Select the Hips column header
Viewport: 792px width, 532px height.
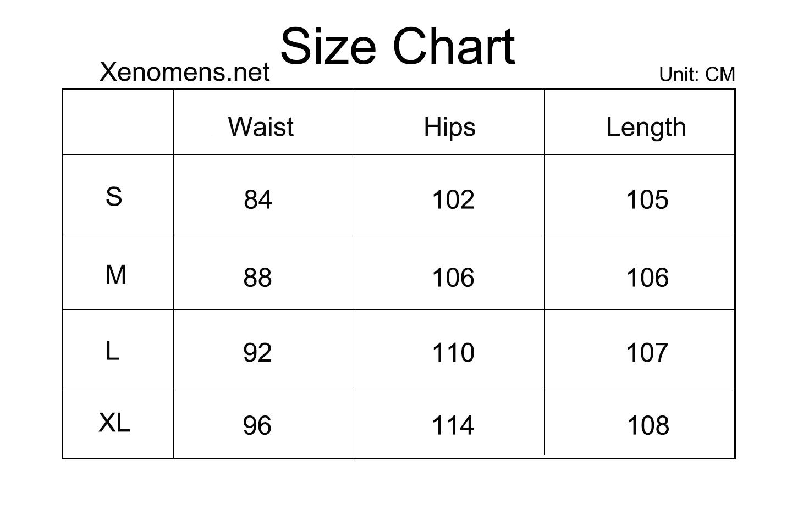(x=449, y=128)
